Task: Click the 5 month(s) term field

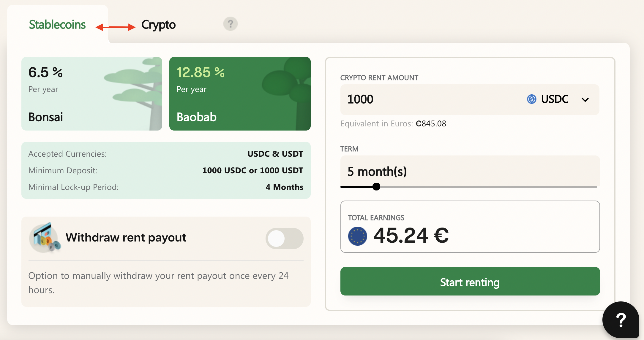Action: [470, 171]
